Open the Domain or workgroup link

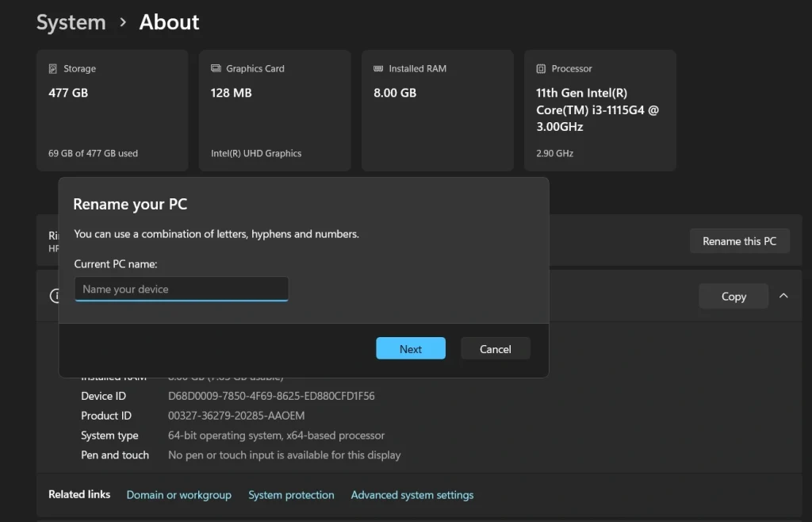pyautogui.click(x=178, y=495)
